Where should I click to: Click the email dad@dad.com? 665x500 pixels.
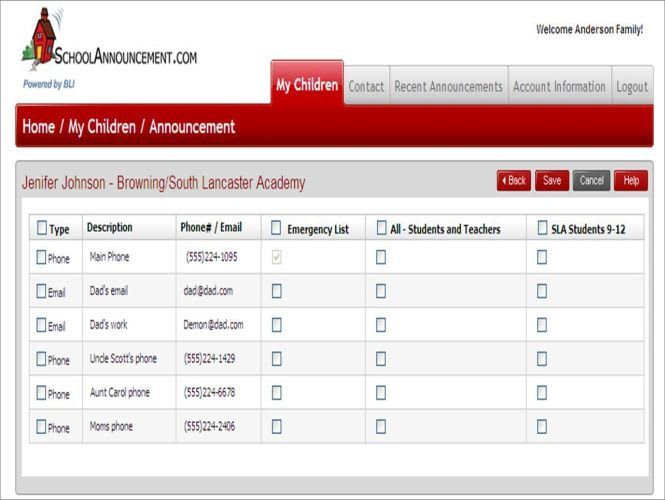(208, 291)
